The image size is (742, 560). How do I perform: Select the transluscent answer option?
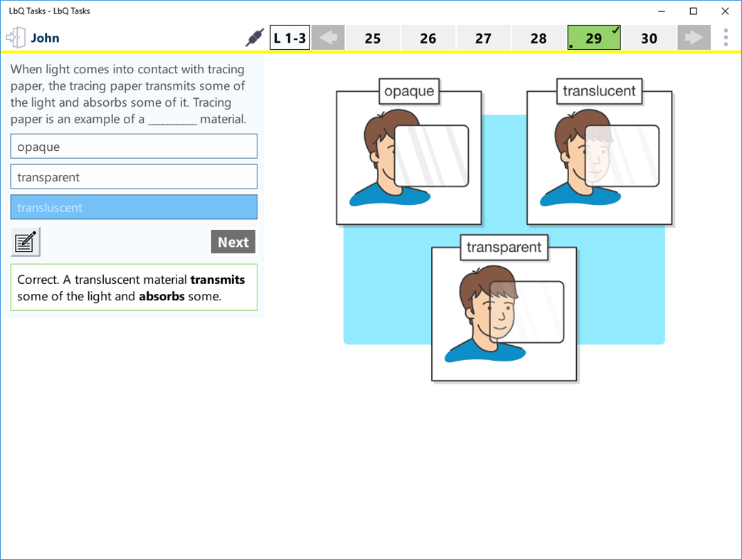pos(134,207)
